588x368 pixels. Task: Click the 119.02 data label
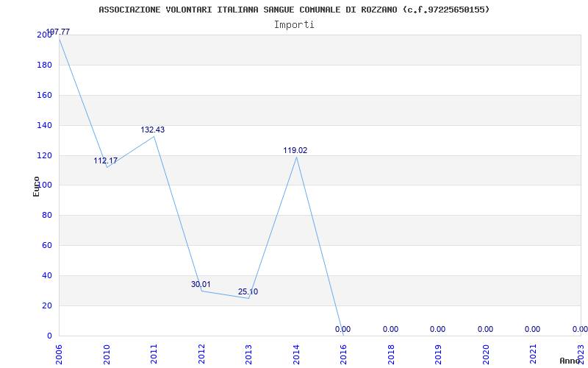(x=295, y=151)
